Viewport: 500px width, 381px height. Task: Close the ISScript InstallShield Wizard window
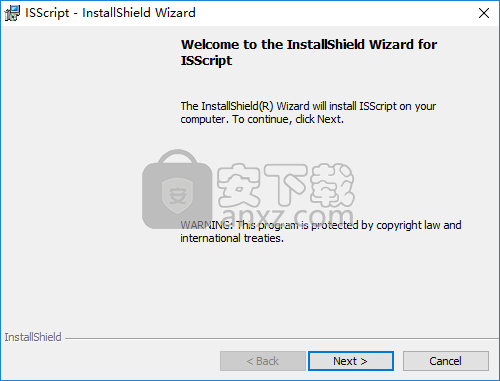click(484, 13)
